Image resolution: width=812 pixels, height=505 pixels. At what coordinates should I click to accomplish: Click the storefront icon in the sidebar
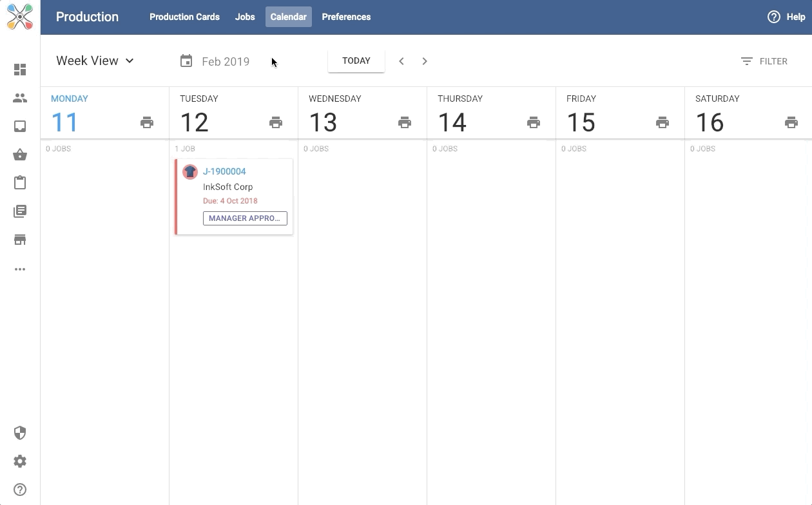[x=20, y=239]
